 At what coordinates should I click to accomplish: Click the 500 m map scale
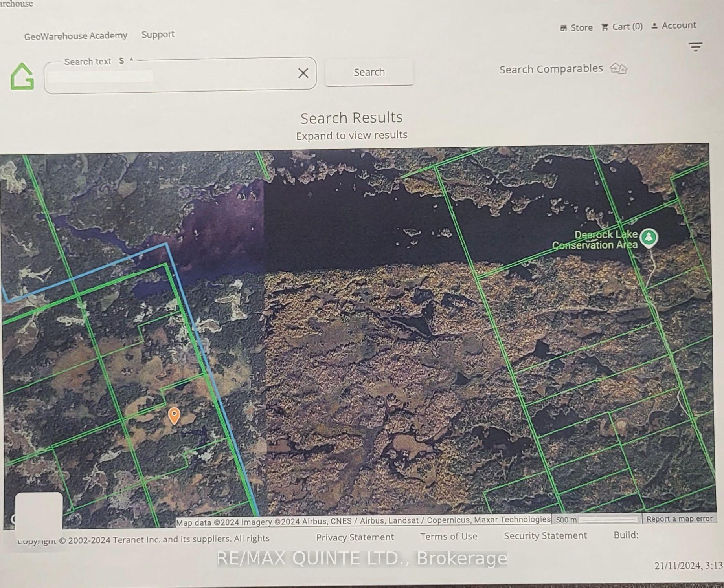tap(596, 519)
